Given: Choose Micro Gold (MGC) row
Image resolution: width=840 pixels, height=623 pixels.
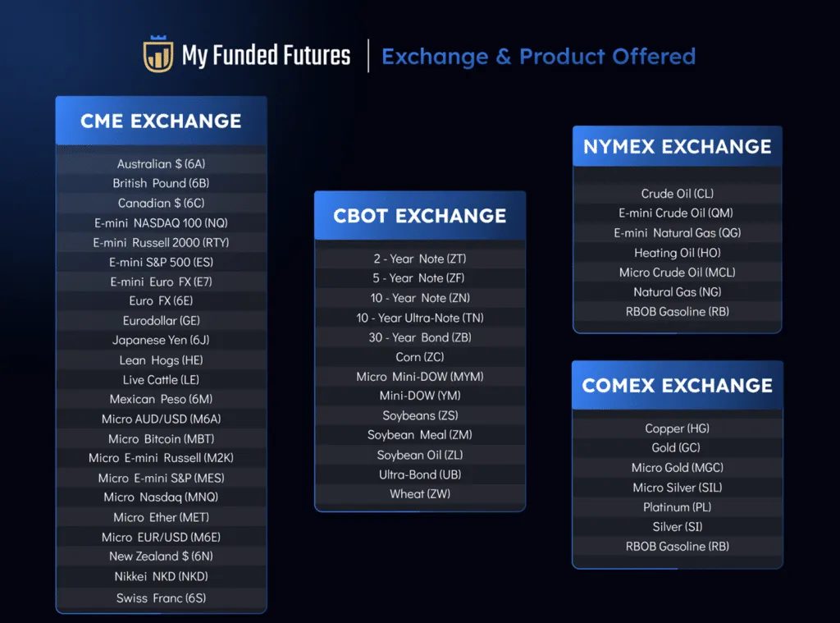Looking at the screenshot, I should 677,468.
